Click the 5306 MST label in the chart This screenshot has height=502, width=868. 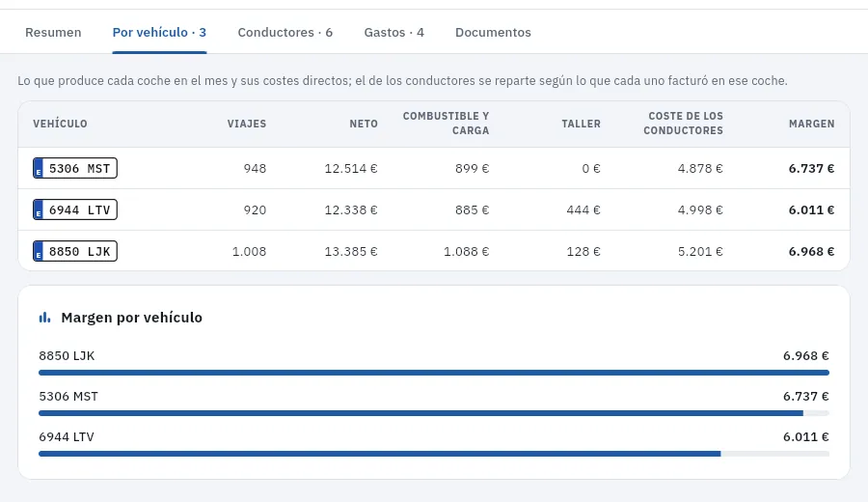point(68,396)
